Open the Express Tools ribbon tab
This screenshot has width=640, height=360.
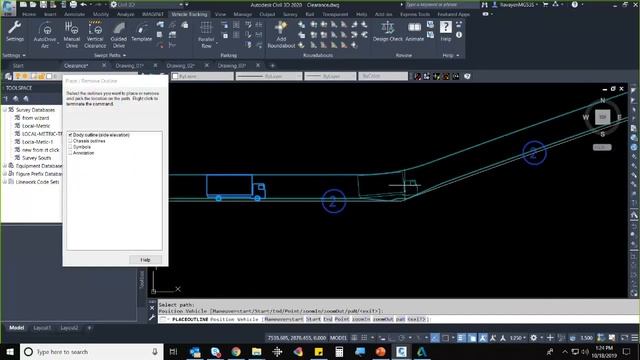click(415, 14)
